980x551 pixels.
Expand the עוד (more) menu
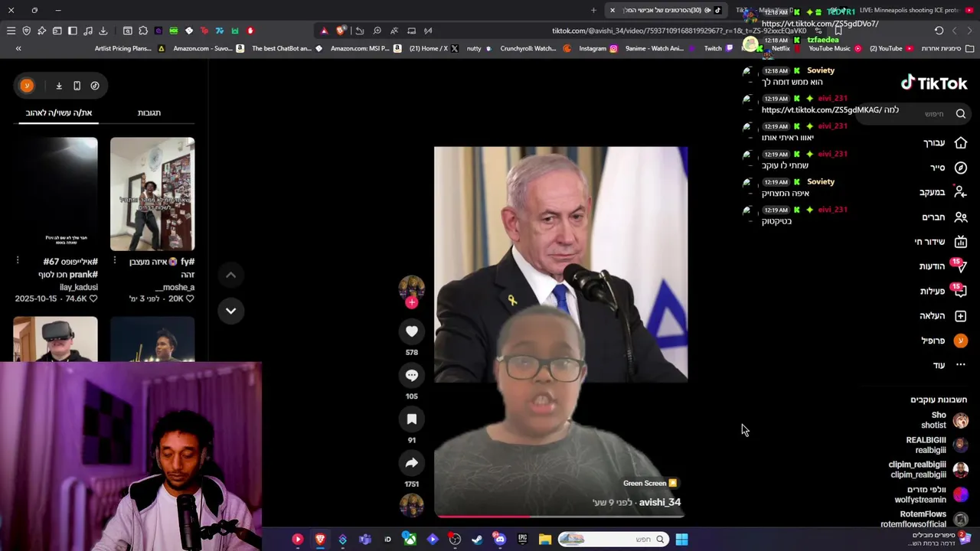click(949, 365)
